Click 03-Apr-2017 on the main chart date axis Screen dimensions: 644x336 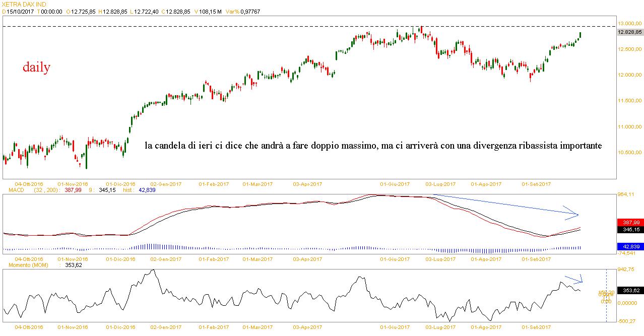point(308,184)
